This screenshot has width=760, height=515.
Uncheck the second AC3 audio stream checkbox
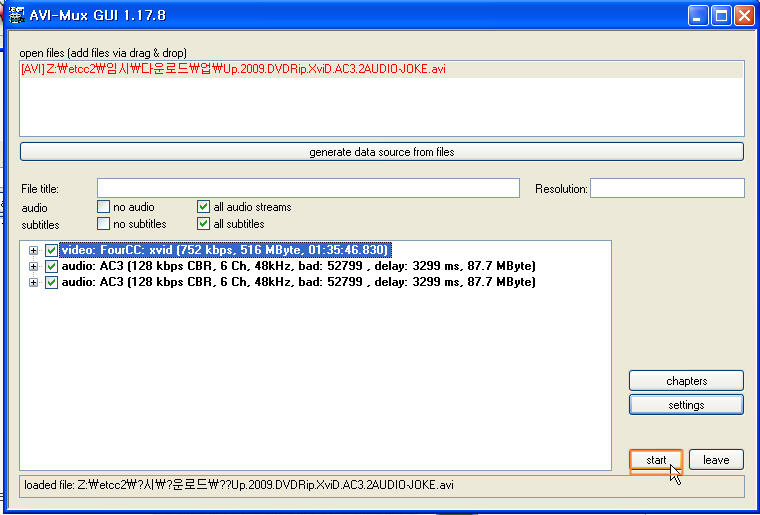point(51,282)
